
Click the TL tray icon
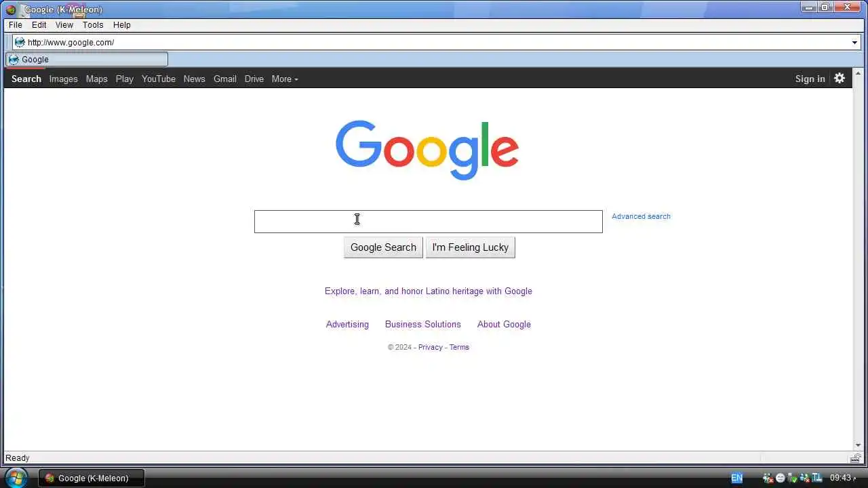click(x=817, y=478)
